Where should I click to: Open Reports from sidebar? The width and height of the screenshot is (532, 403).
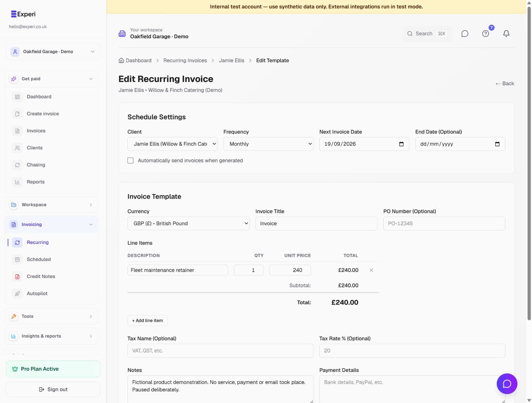coord(51,182)
